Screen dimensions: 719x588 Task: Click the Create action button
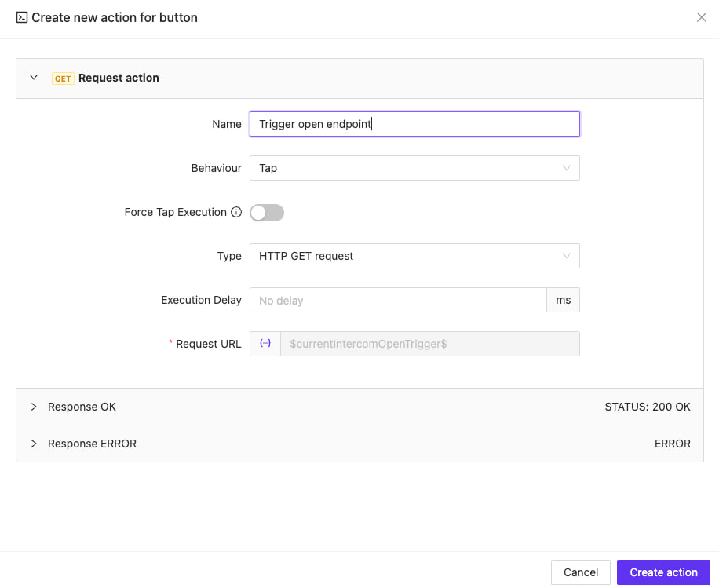click(x=663, y=572)
